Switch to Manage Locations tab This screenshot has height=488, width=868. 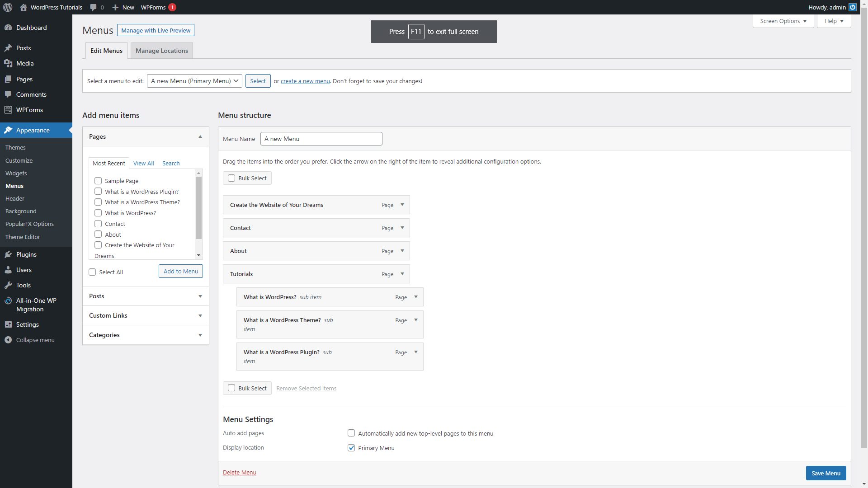[161, 50]
